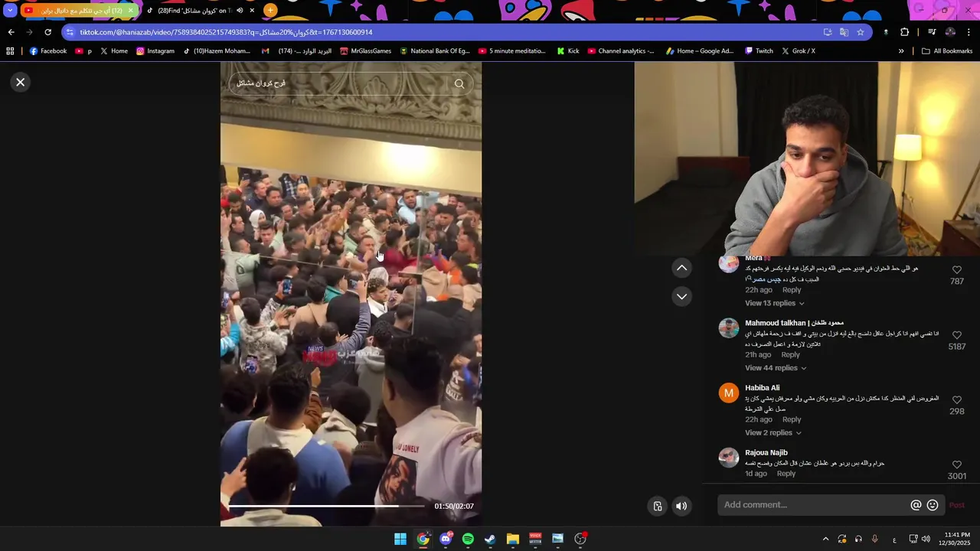Click the microphone icon in system tray
The width and height of the screenshot is (980, 551).
coord(874,539)
